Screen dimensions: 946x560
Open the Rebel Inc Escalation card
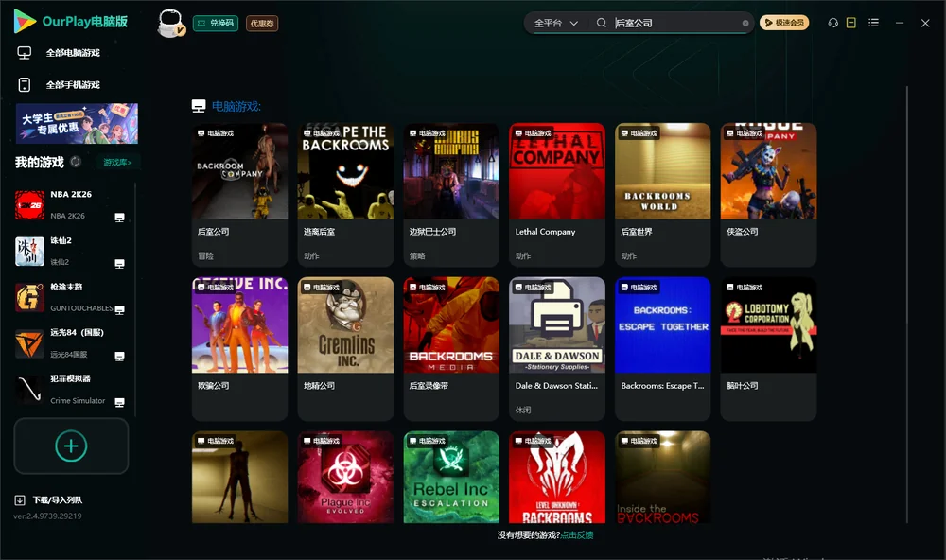coord(451,477)
